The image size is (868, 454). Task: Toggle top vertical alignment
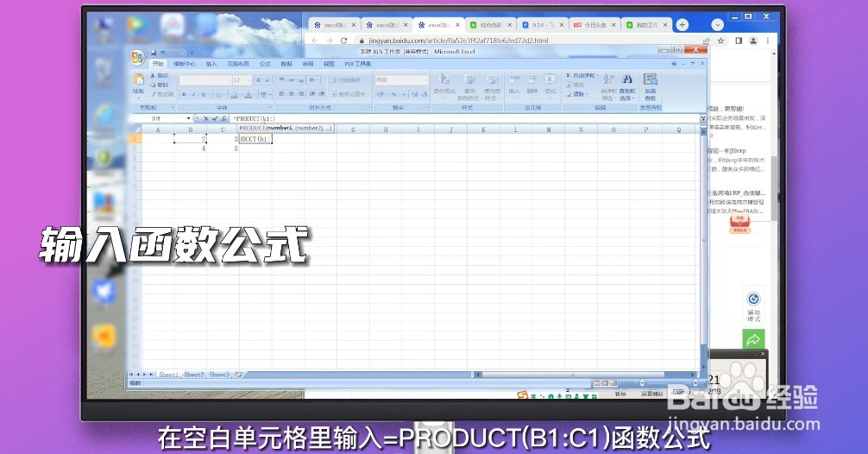pyautogui.click(x=281, y=79)
